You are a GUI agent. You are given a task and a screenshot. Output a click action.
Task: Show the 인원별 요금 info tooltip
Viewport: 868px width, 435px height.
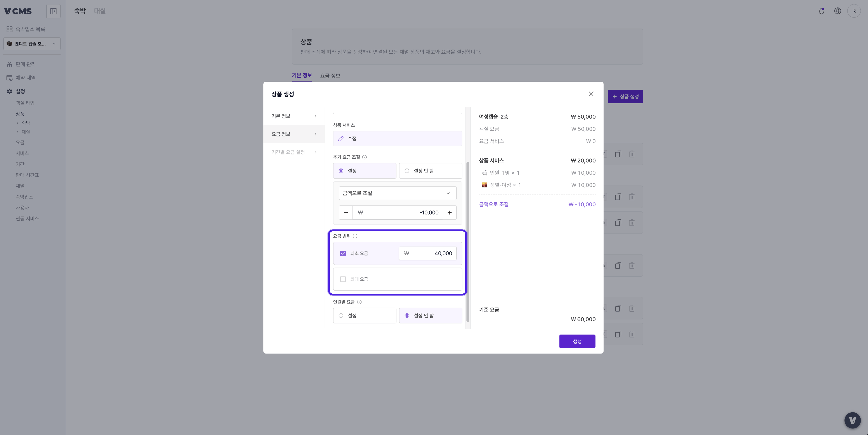[x=359, y=302]
